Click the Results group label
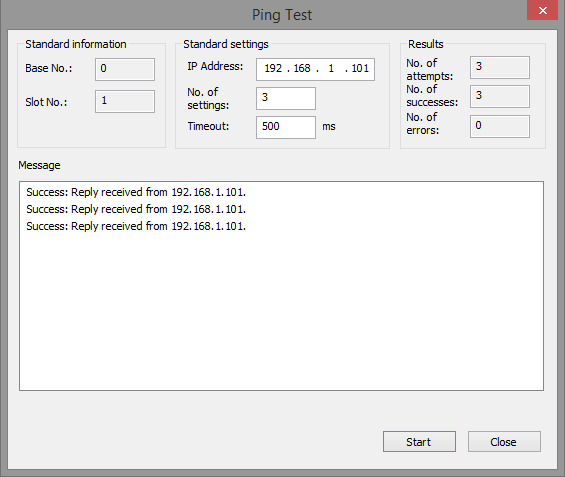 [426, 44]
